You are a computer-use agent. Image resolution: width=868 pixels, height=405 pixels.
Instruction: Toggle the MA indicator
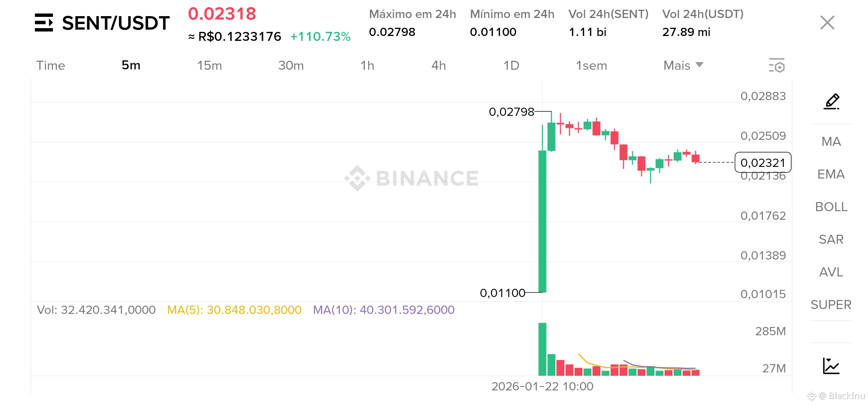pos(831,141)
